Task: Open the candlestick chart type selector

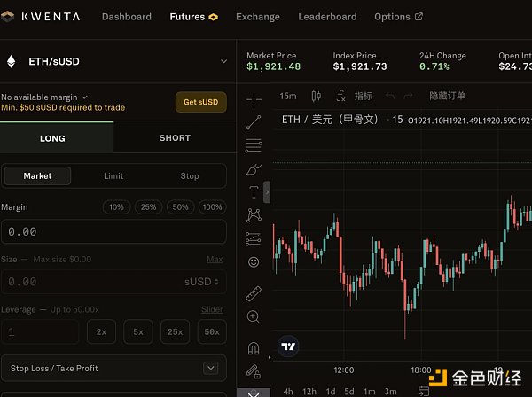Action: (315, 96)
